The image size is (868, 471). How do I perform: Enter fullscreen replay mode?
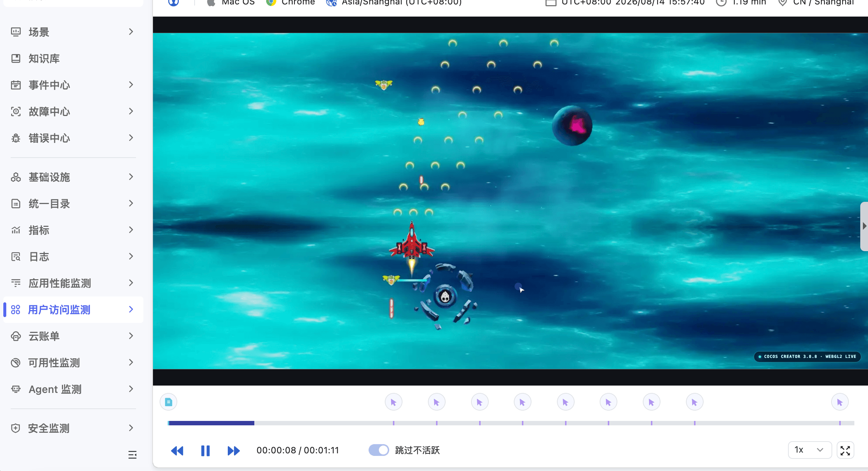tap(845, 450)
